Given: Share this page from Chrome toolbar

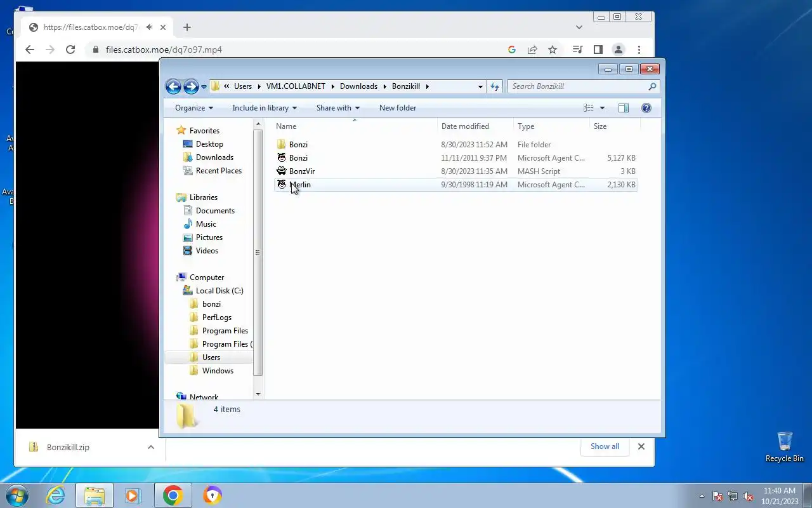Looking at the screenshot, I should [x=532, y=50].
